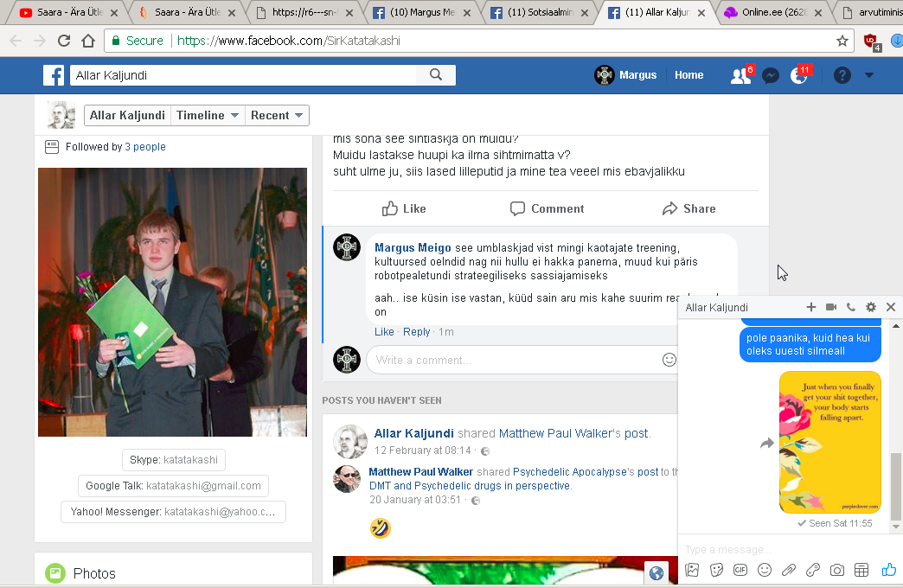Click browser home button
This screenshot has width=903, height=588.
(x=88, y=41)
